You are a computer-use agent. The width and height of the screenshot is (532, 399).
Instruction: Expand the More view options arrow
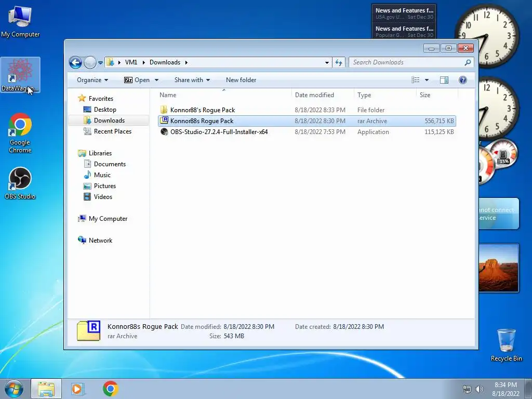tap(427, 80)
